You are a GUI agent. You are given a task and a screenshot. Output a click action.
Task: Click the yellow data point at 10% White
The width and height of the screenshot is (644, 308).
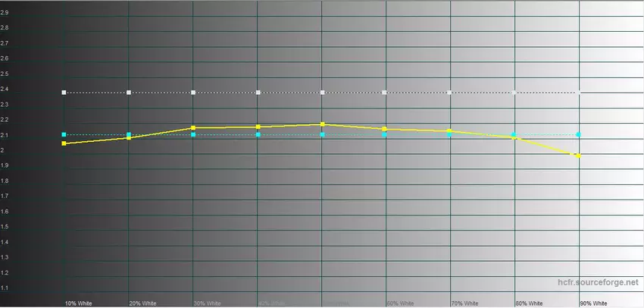[x=64, y=143]
